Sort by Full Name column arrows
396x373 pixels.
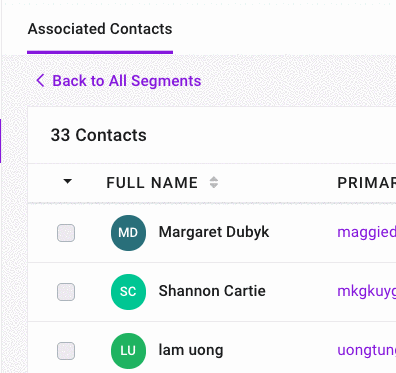pos(214,182)
